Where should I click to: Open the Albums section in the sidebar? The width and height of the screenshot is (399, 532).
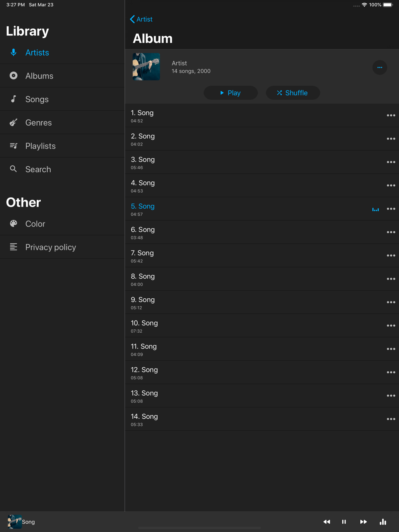pyautogui.click(x=39, y=76)
